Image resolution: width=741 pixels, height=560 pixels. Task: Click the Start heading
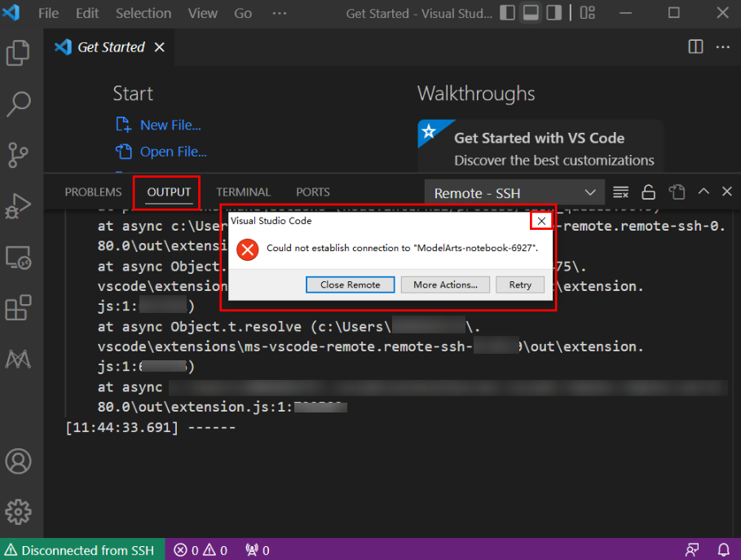coord(133,94)
